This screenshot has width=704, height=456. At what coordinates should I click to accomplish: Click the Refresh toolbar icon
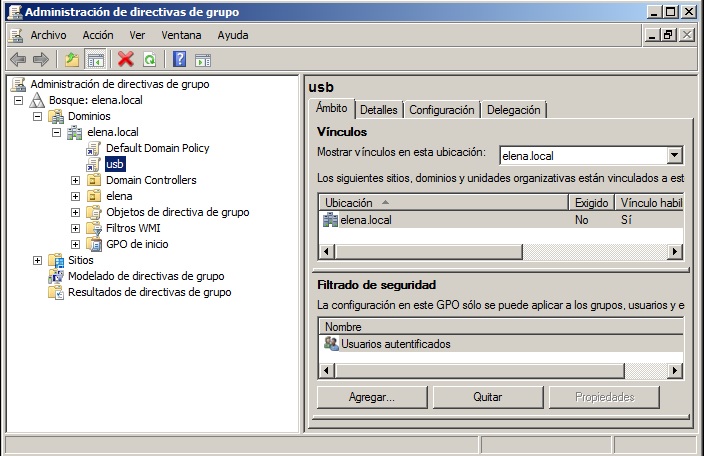149,59
